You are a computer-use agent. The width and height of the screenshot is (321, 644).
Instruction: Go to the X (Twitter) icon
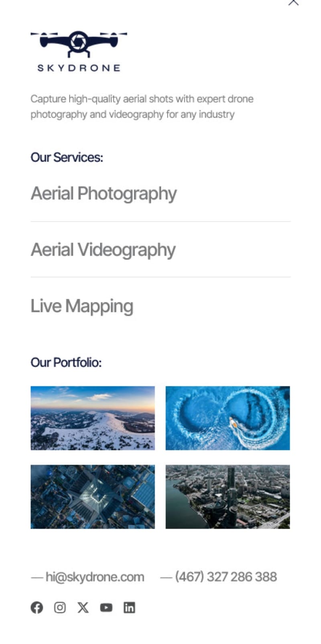[x=83, y=608]
